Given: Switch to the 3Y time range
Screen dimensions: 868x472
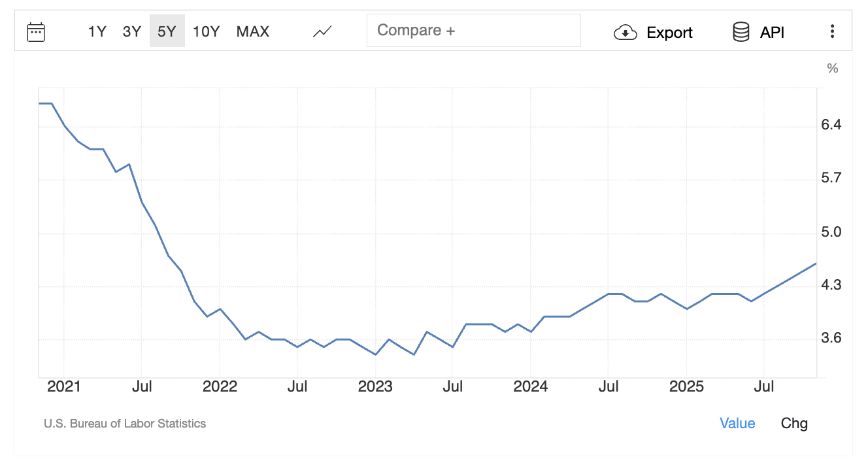Looking at the screenshot, I should (132, 31).
